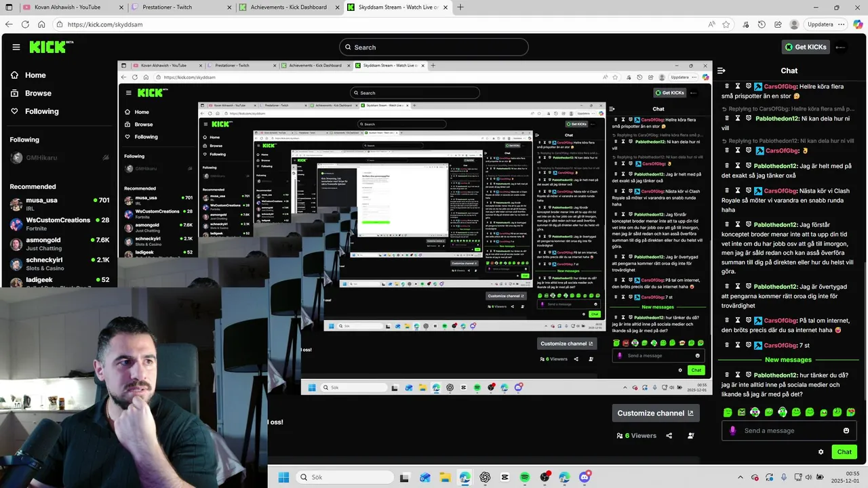Viewport: 868px width, 488px height.
Task: Click the 6 Viewers count below the stream
Action: [637, 436]
